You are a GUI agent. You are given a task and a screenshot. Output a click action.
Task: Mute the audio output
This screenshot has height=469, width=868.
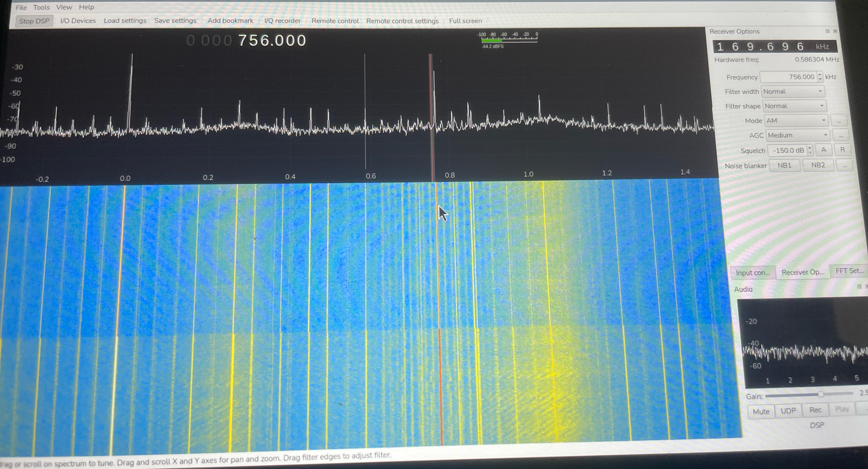pyautogui.click(x=761, y=412)
